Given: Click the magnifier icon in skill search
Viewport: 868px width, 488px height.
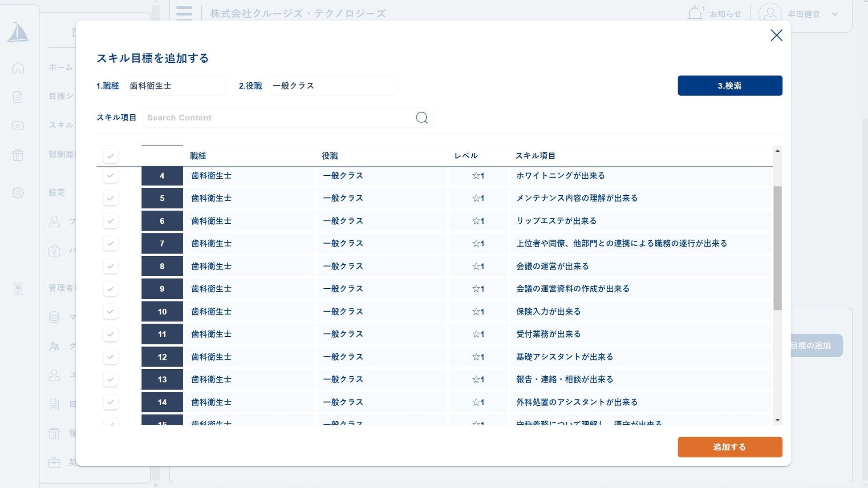Looking at the screenshot, I should tap(422, 117).
